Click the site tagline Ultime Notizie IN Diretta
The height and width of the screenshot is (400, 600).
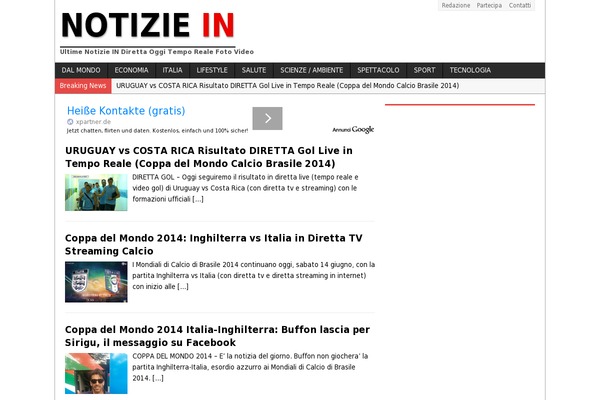click(x=157, y=52)
